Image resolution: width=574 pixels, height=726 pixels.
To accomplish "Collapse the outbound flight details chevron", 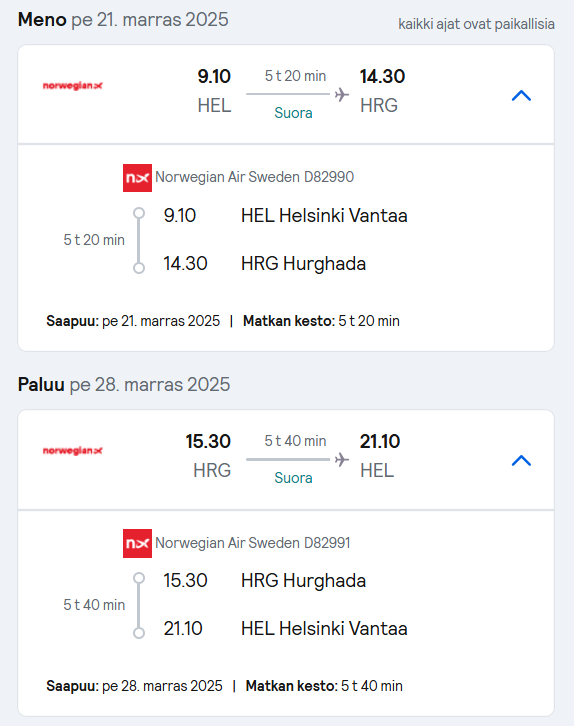I will pos(521,96).
